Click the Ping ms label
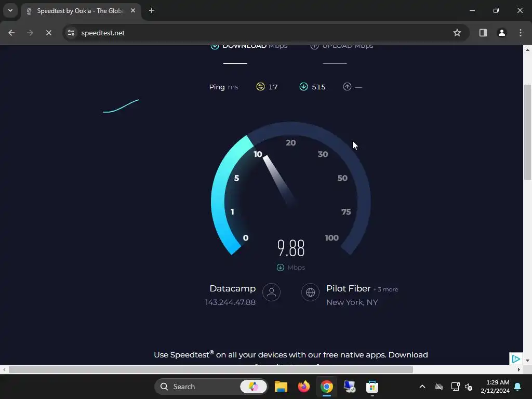 pyautogui.click(x=223, y=87)
